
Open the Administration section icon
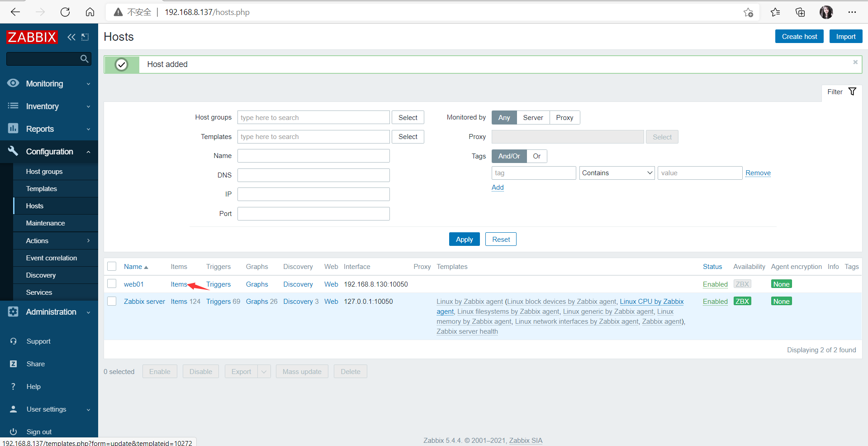13,312
